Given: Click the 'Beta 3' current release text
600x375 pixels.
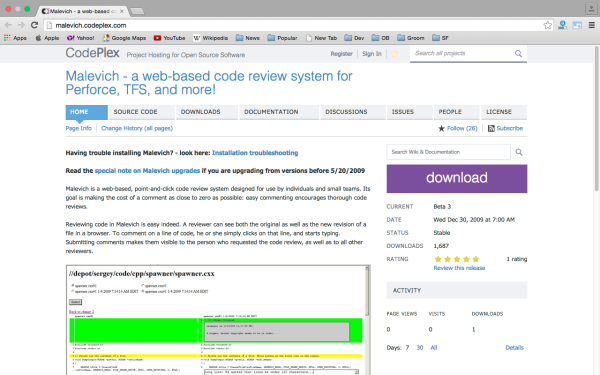Looking at the screenshot, I should click(442, 207).
